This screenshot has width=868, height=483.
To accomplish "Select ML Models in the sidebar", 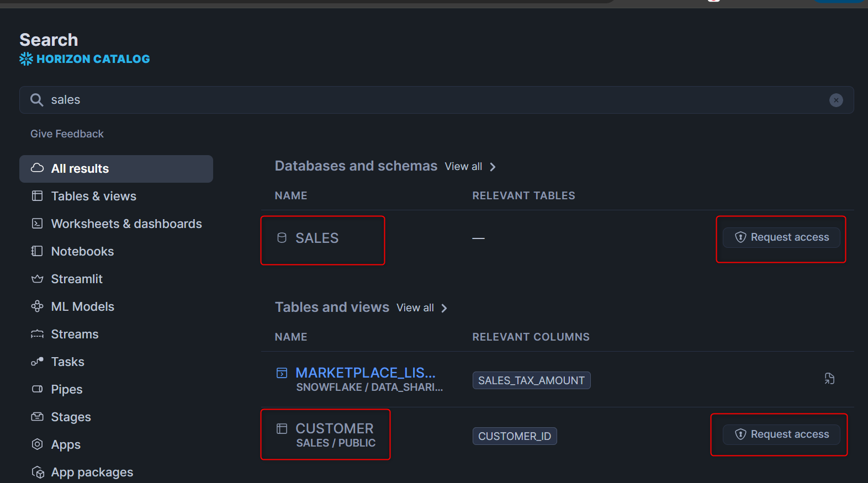I will [x=82, y=307].
